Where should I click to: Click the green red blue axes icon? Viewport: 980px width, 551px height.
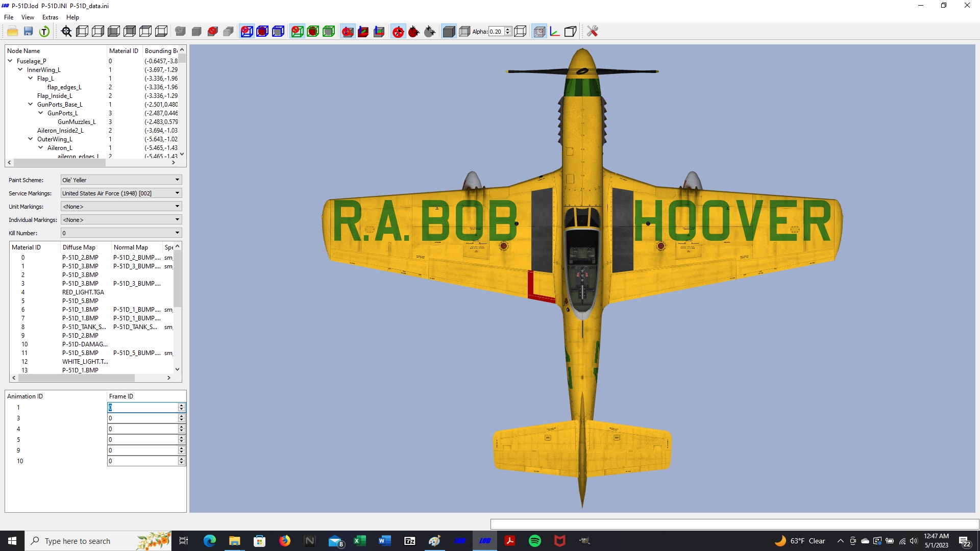click(x=555, y=32)
